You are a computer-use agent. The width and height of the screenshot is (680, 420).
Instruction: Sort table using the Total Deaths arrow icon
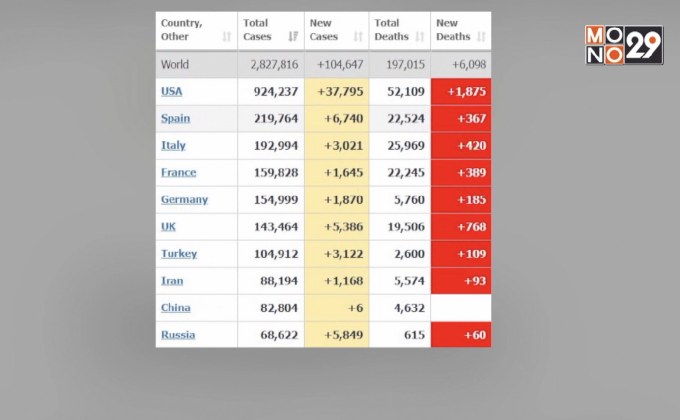click(420, 37)
